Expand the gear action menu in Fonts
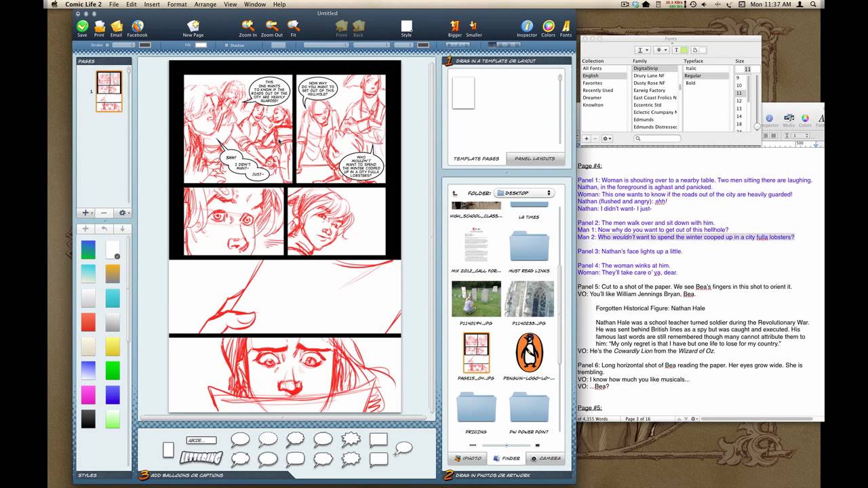 click(606, 139)
